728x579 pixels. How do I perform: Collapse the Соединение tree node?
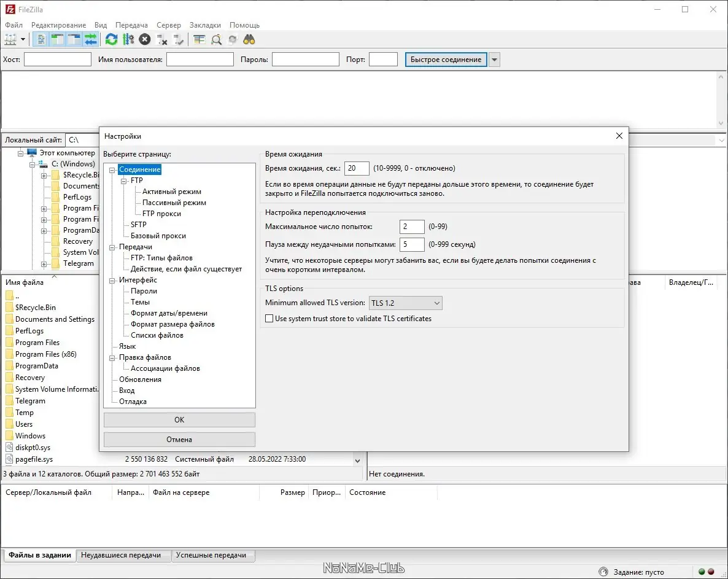(112, 170)
